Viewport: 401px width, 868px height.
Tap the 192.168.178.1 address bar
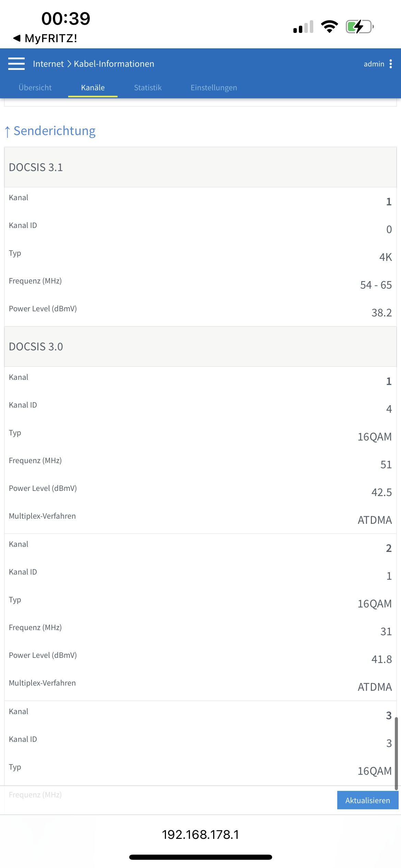point(200,834)
